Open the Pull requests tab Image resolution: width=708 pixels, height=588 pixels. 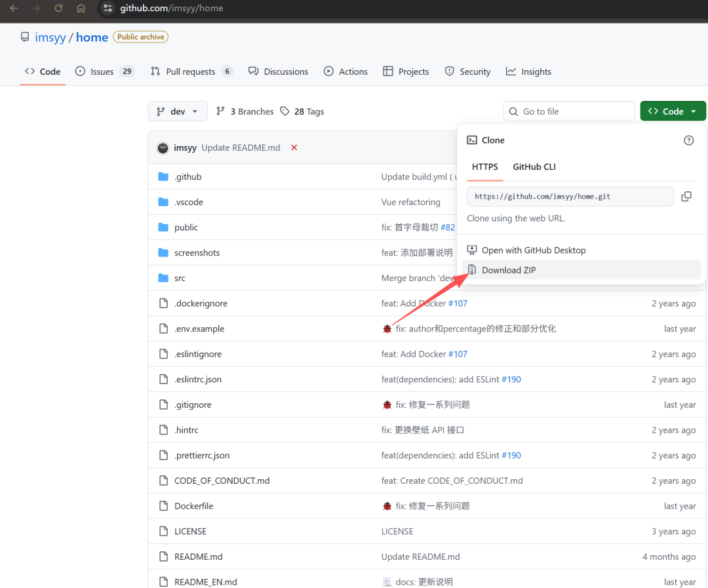click(x=191, y=71)
